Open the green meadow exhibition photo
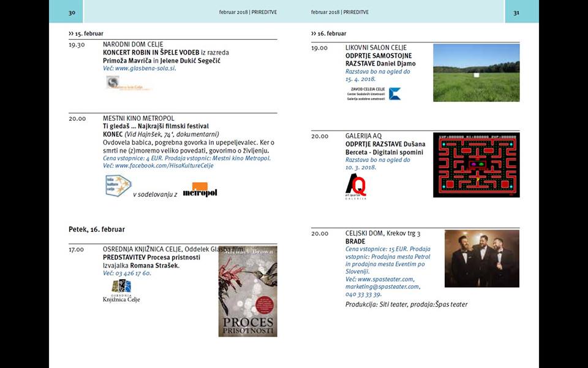This screenshot has width=588, height=368. (x=476, y=72)
